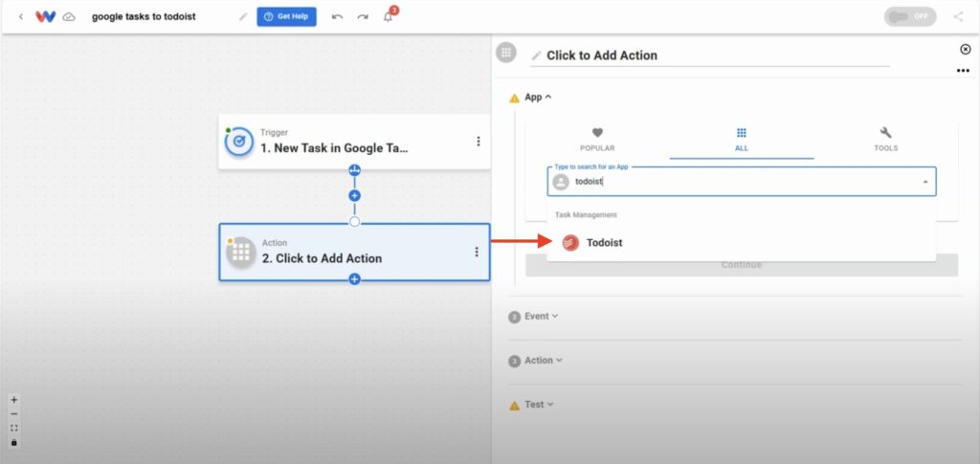Fit the workflow to view

pyautogui.click(x=13, y=429)
